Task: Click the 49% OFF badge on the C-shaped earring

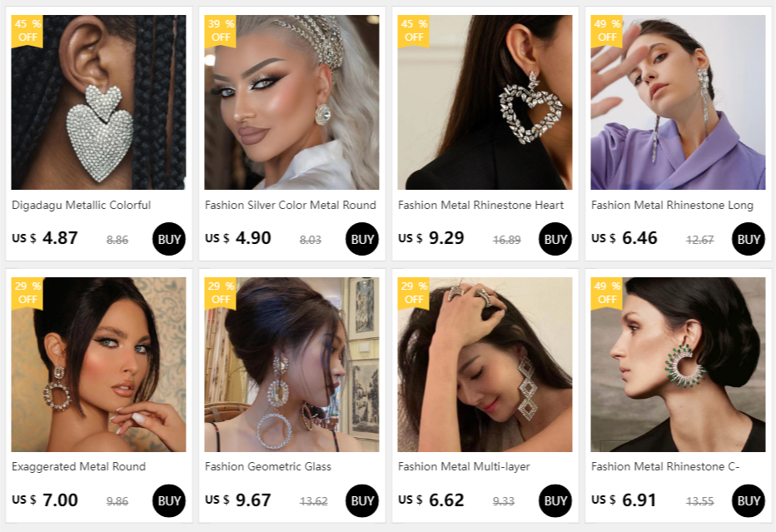Action: point(606,293)
